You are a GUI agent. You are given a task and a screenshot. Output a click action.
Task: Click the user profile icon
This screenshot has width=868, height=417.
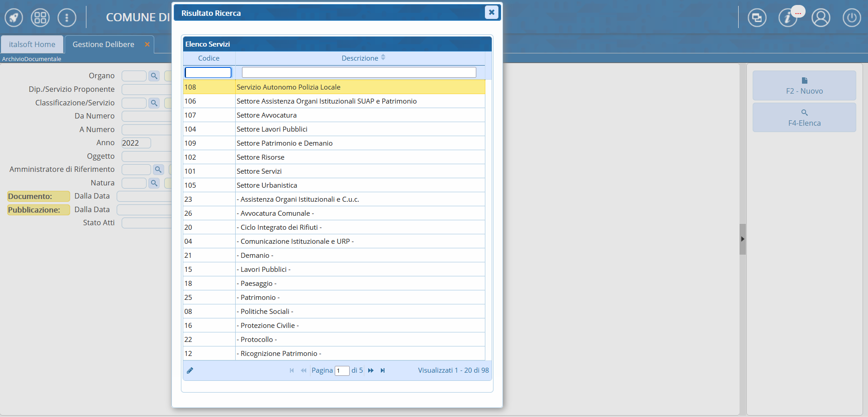(x=821, y=18)
